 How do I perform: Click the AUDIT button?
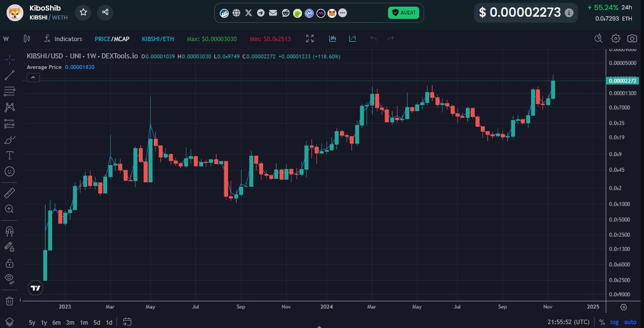click(404, 13)
